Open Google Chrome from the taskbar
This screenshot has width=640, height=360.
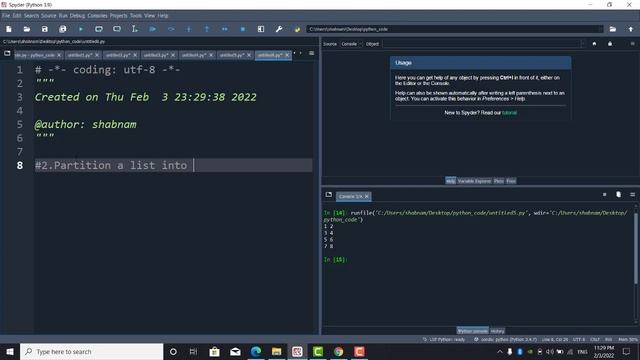(338, 351)
